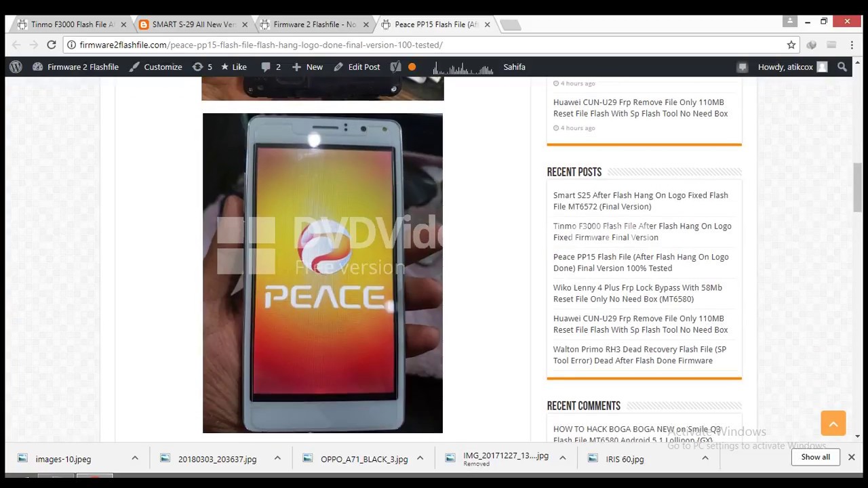Expand options for IRIS 60.jpg download
The image size is (868, 488).
[705, 458]
